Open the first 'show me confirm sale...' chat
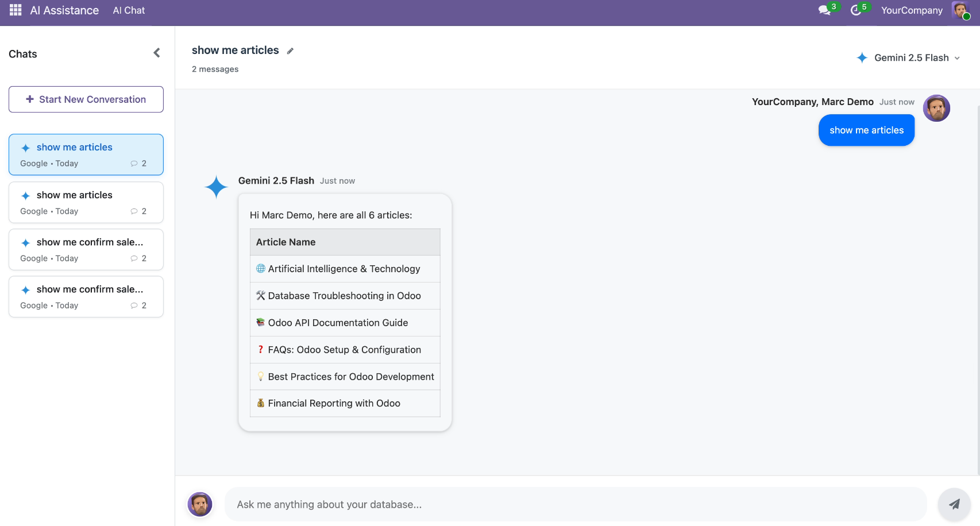The image size is (980, 526). click(x=86, y=250)
